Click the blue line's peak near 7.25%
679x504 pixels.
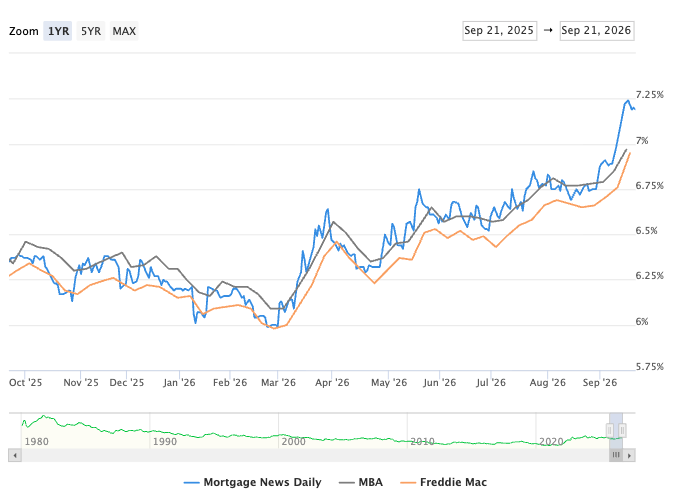tap(627, 101)
